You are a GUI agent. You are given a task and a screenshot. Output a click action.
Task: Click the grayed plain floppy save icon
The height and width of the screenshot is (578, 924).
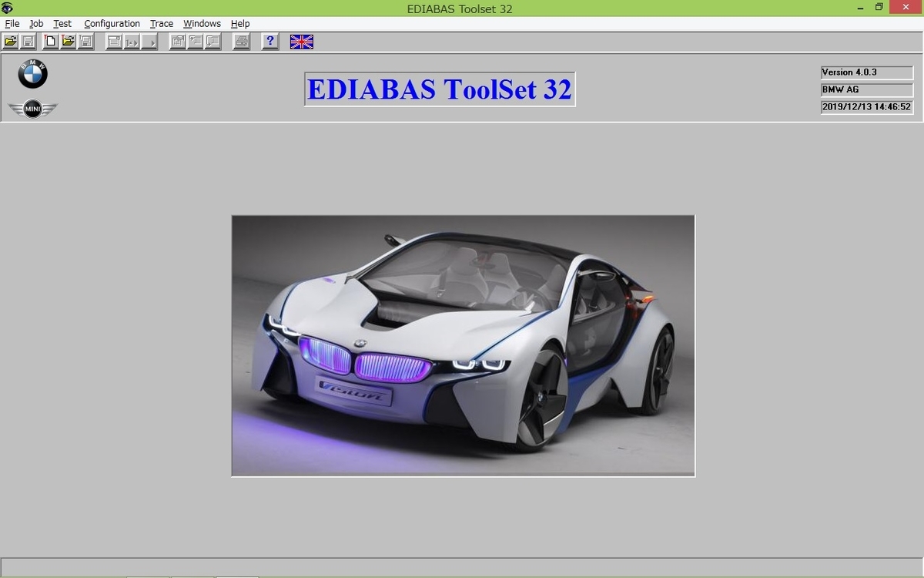point(28,42)
